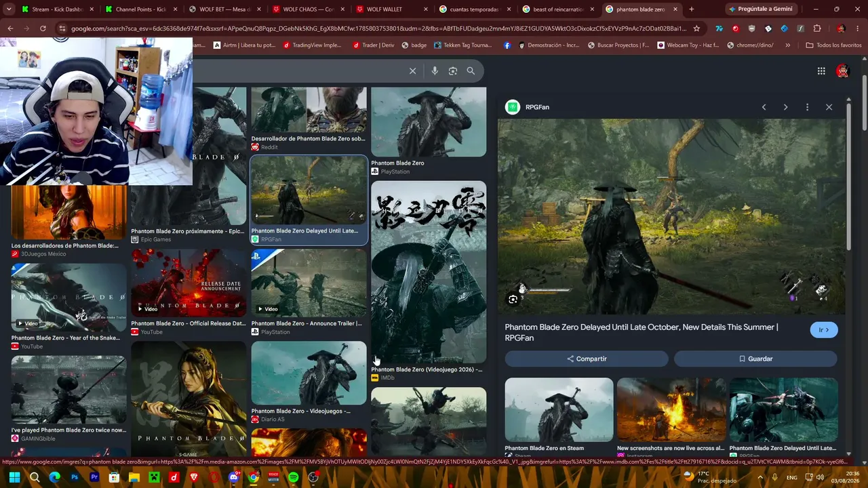The height and width of the screenshot is (488, 868).
Task: Open the RPGFan source link in preview header
Action: pos(527,107)
